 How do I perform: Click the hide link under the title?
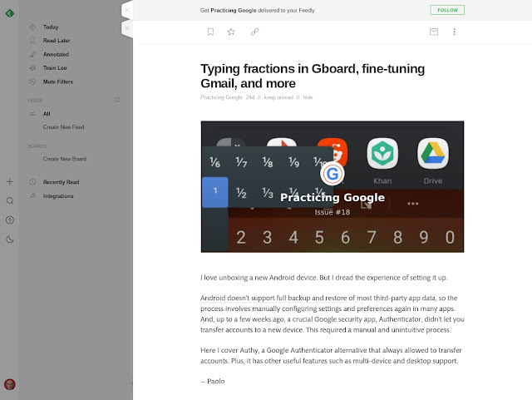coord(308,97)
